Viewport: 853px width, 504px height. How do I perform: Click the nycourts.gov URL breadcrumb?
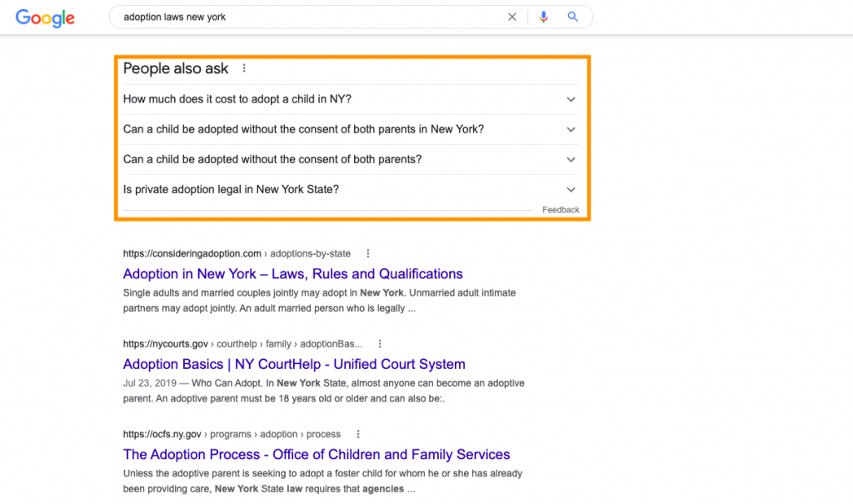tap(242, 344)
